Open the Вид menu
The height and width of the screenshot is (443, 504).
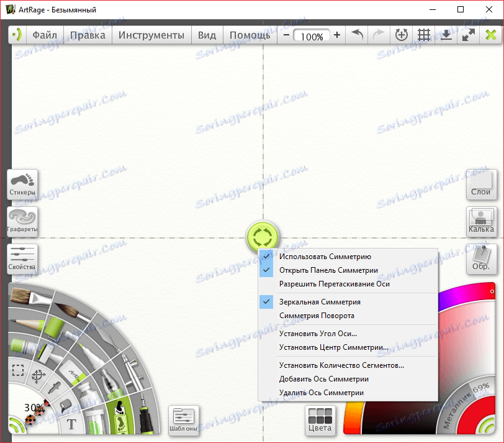[x=207, y=35]
